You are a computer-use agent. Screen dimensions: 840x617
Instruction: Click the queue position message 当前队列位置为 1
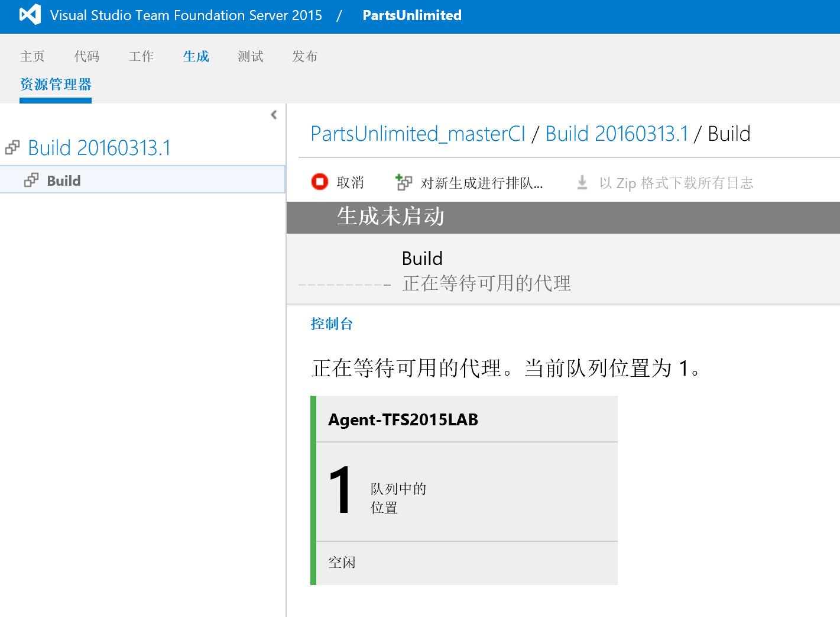[x=612, y=368]
